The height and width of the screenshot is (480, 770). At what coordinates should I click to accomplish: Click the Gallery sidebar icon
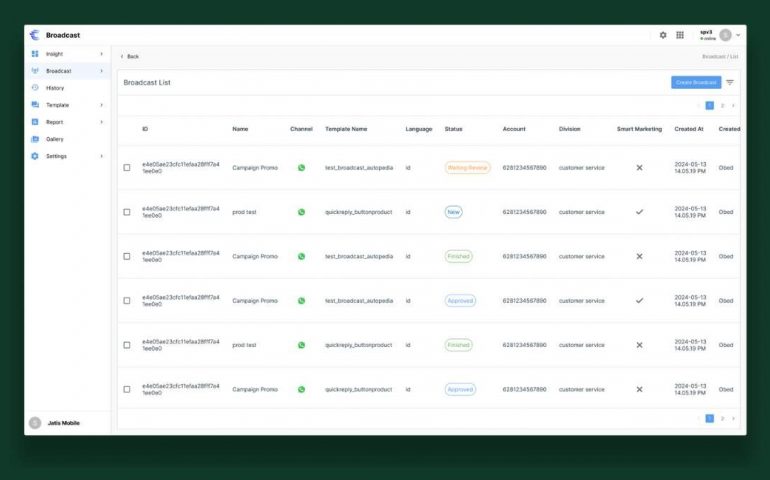tap(35, 139)
